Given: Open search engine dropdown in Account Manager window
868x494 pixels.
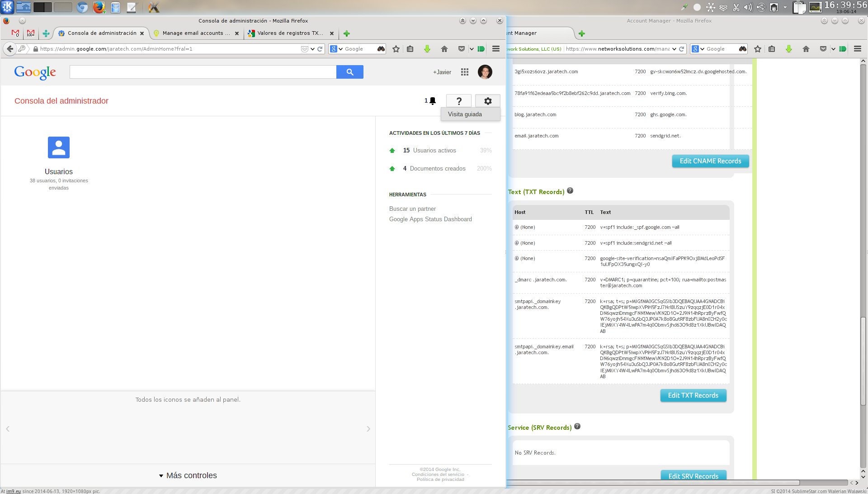Looking at the screenshot, I should [x=698, y=49].
